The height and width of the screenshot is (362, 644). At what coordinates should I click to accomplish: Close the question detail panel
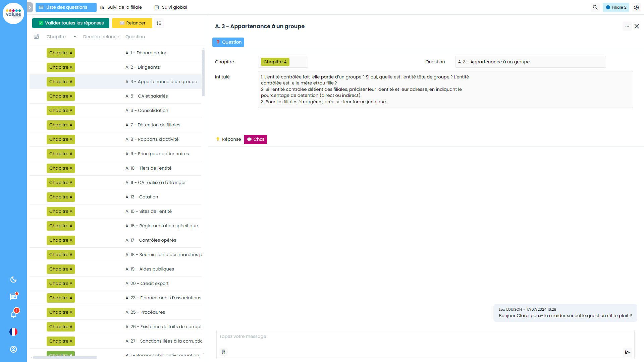(637, 26)
